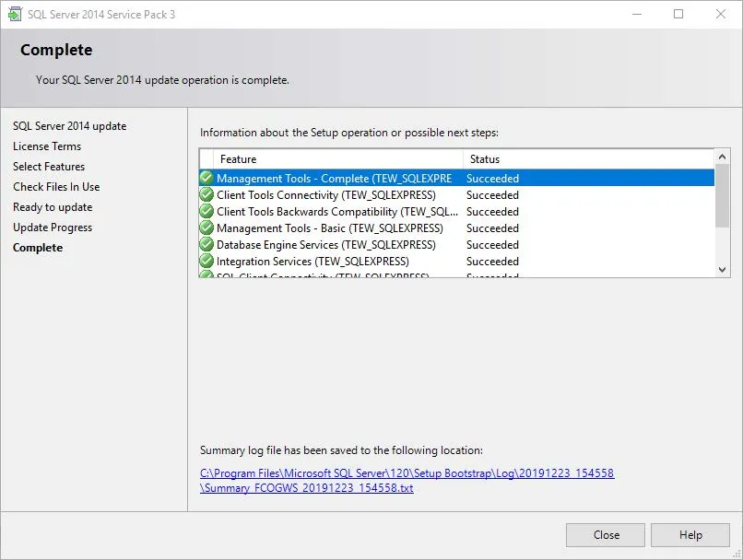Open Help for the setup wizard

(690, 534)
